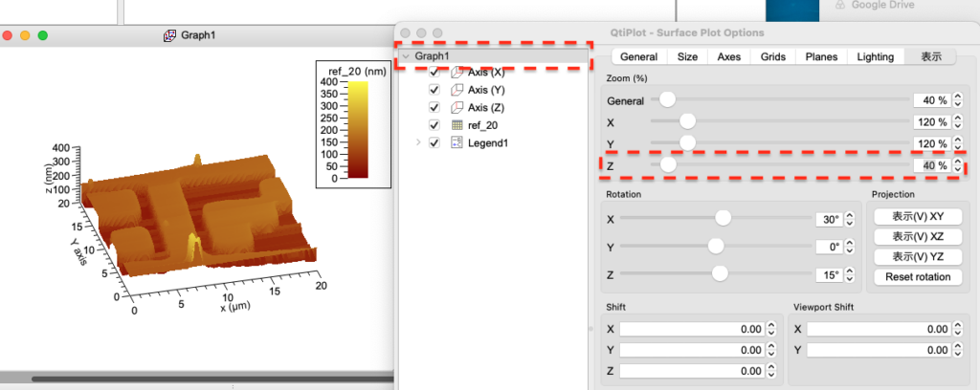Click the Viewport Shift Y stepper arrows
Viewport: 980px width, 390px height.
[957, 350]
